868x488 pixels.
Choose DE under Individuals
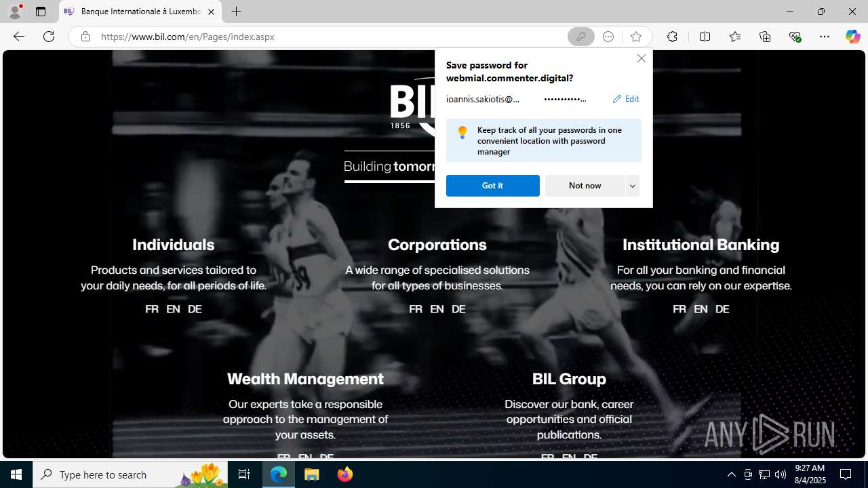(x=195, y=309)
